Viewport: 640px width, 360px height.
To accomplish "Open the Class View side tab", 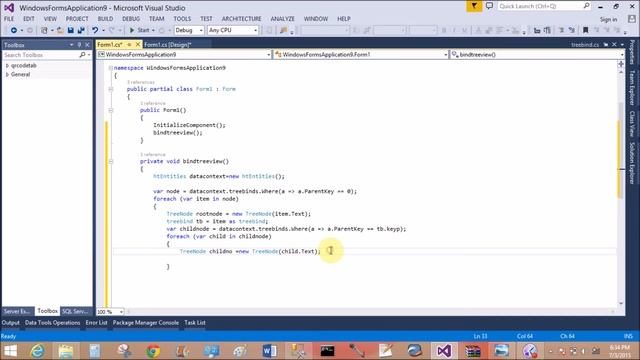I will coord(632,124).
